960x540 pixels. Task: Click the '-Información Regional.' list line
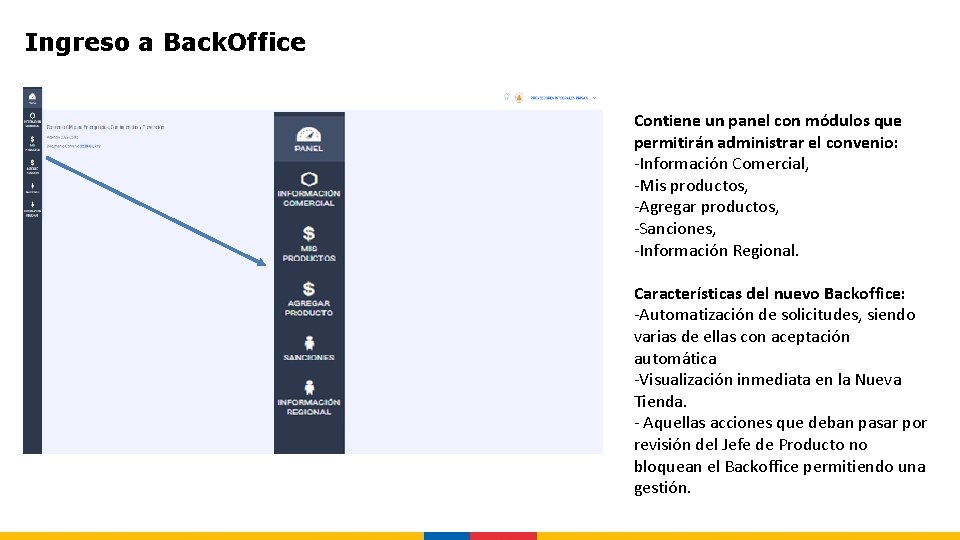716,250
